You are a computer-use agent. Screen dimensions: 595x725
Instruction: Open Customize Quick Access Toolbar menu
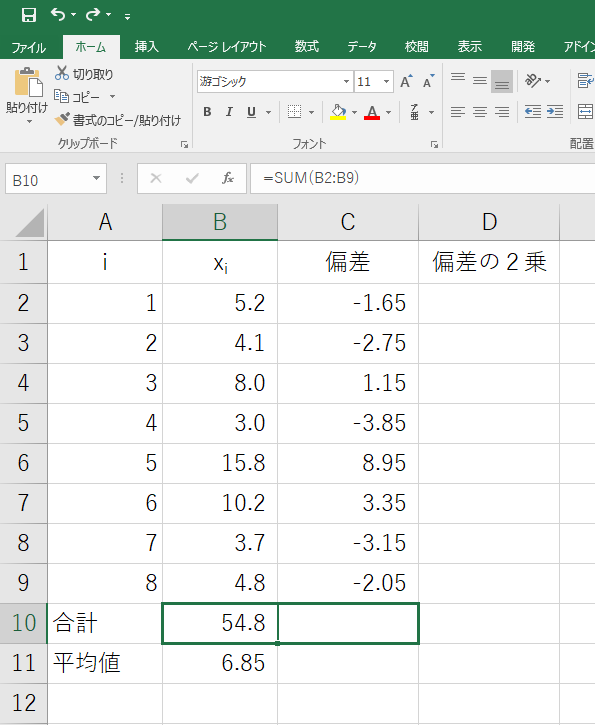pos(127,17)
